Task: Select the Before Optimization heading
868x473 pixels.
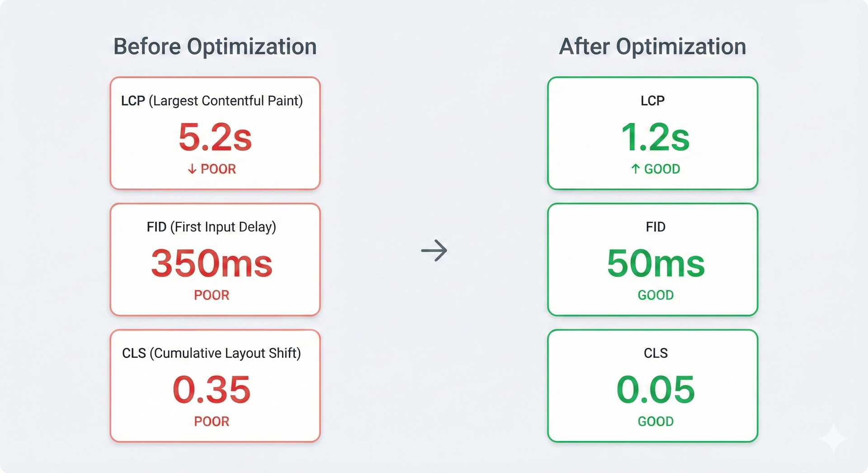Action: pyautogui.click(x=215, y=47)
